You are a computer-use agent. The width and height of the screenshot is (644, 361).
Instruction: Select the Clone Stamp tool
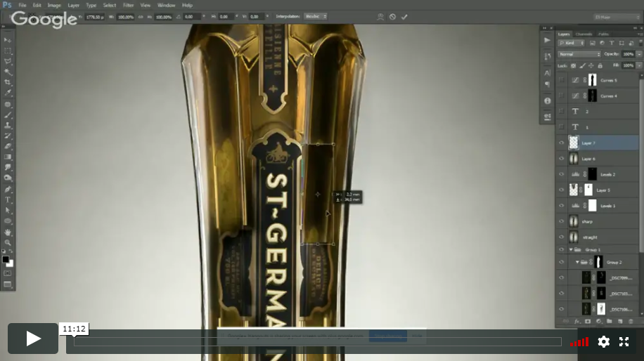click(x=8, y=125)
